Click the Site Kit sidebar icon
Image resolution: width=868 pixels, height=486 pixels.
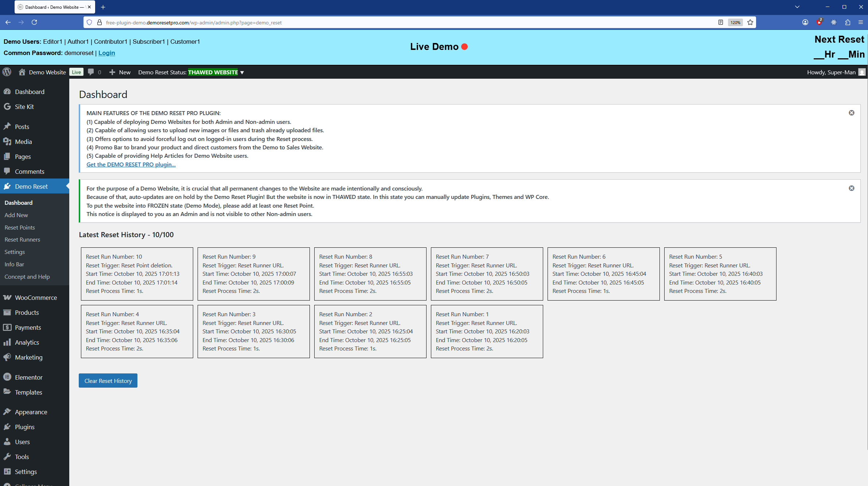point(7,107)
